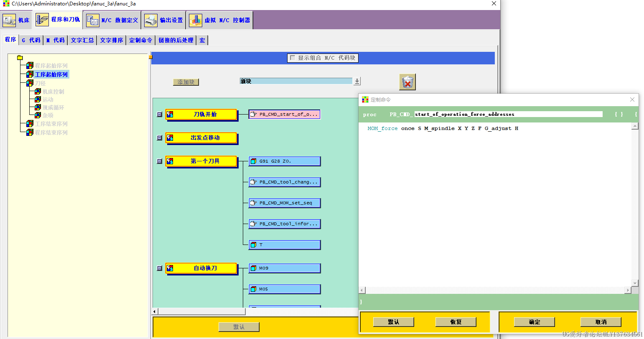Image resolution: width=644 pixels, height=339 pixels.
Task: Click hand icon on PB_CMD_MOM_set_seq block
Action: (253, 203)
